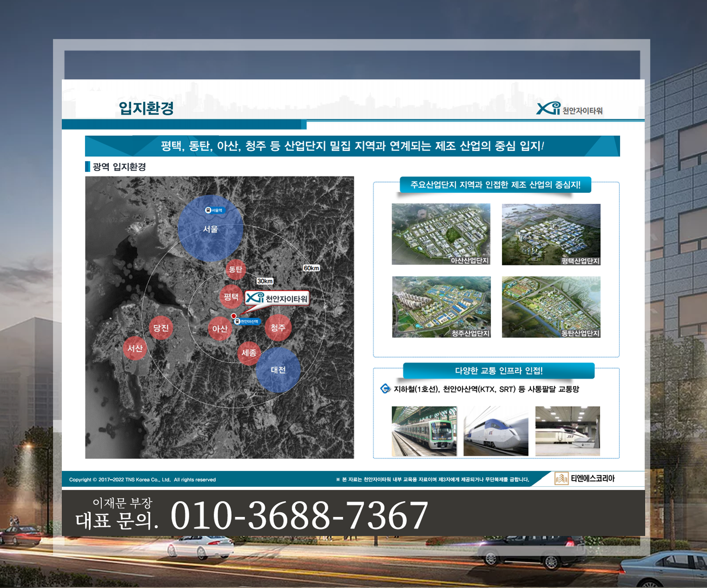Open the 아산산업단지 aerial image

pyautogui.click(x=441, y=234)
